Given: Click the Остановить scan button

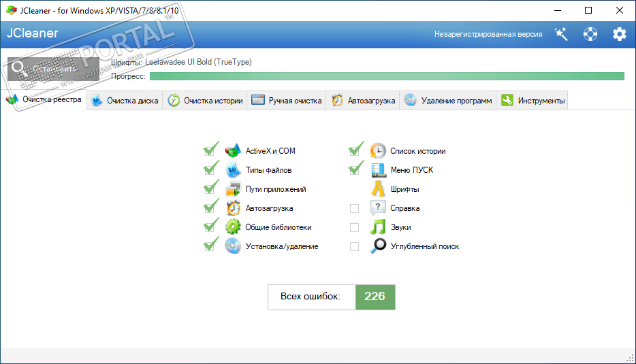Looking at the screenshot, I should point(53,69).
